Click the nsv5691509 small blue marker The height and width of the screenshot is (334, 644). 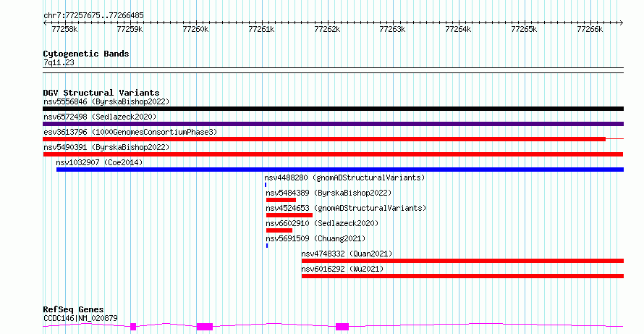tap(267, 246)
